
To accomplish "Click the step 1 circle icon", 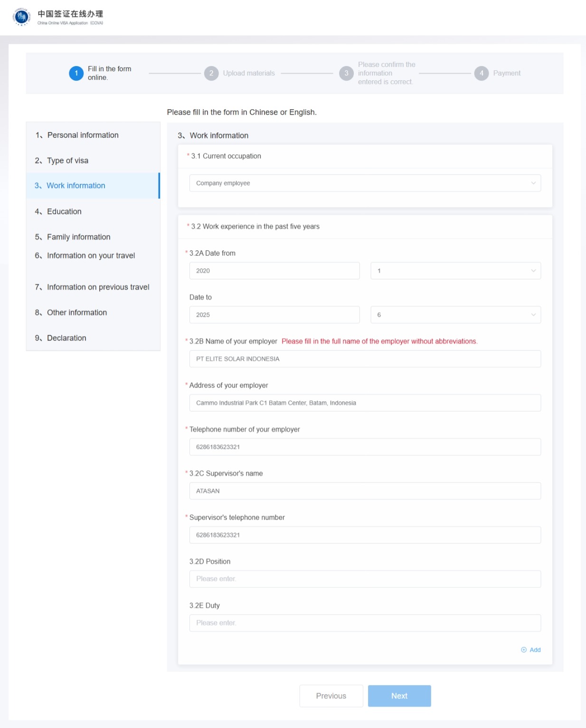I will point(76,73).
